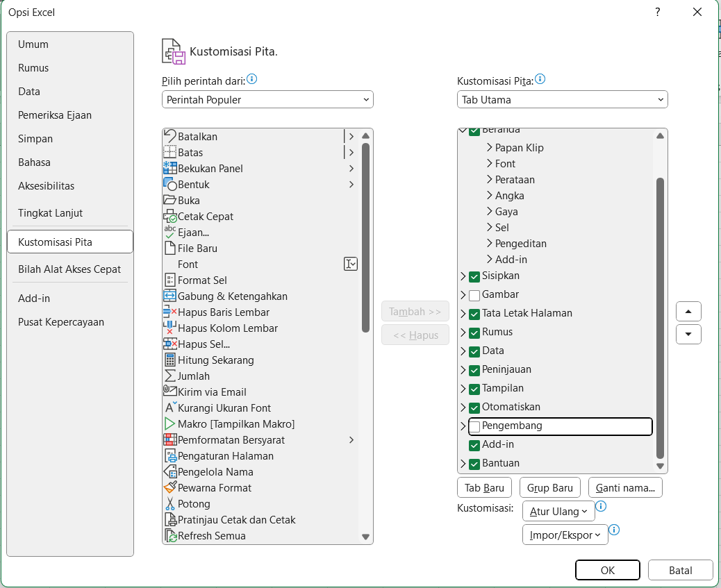Expand the Sisipkan tab node
This screenshot has height=588, width=721.
pyautogui.click(x=463, y=276)
